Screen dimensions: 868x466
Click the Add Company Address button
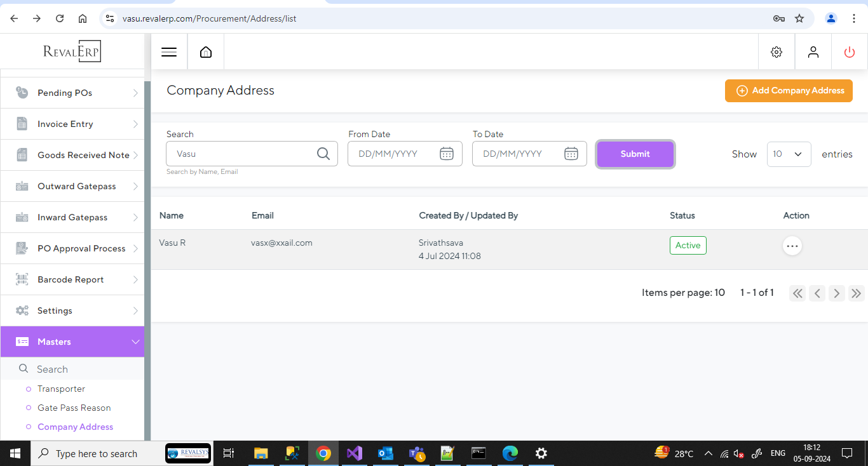(x=789, y=91)
